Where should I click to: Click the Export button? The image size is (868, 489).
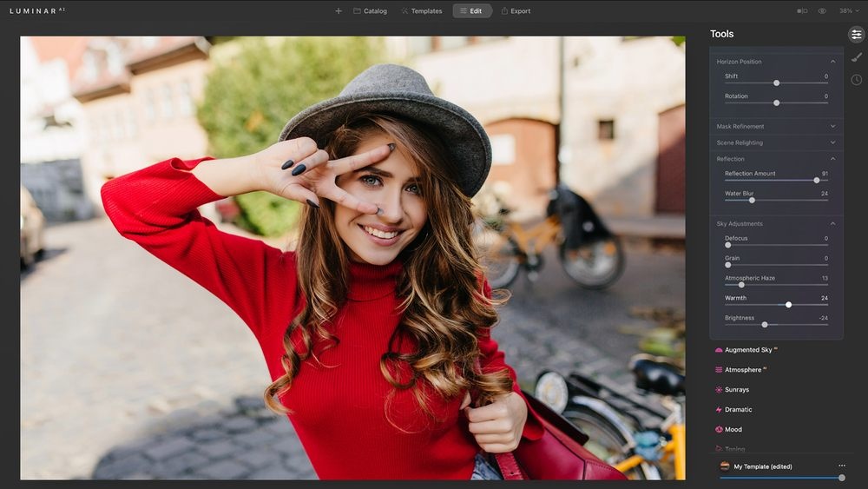tap(515, 11)
